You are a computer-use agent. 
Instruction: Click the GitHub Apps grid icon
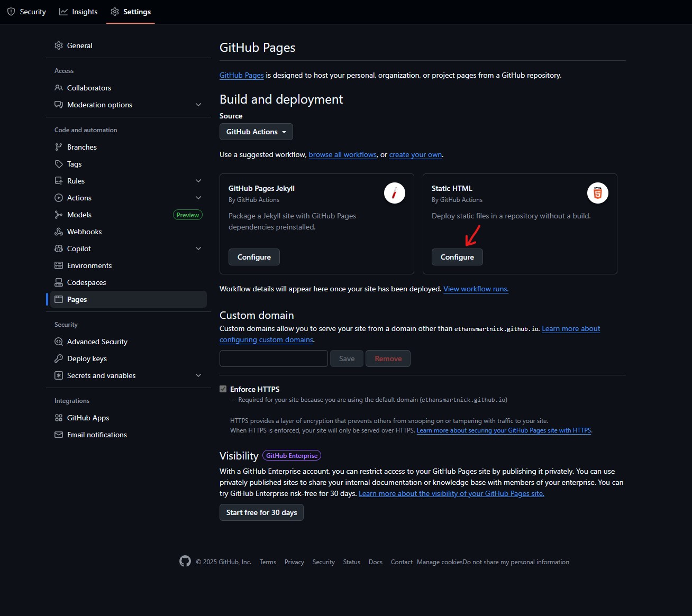click(59, 418)
